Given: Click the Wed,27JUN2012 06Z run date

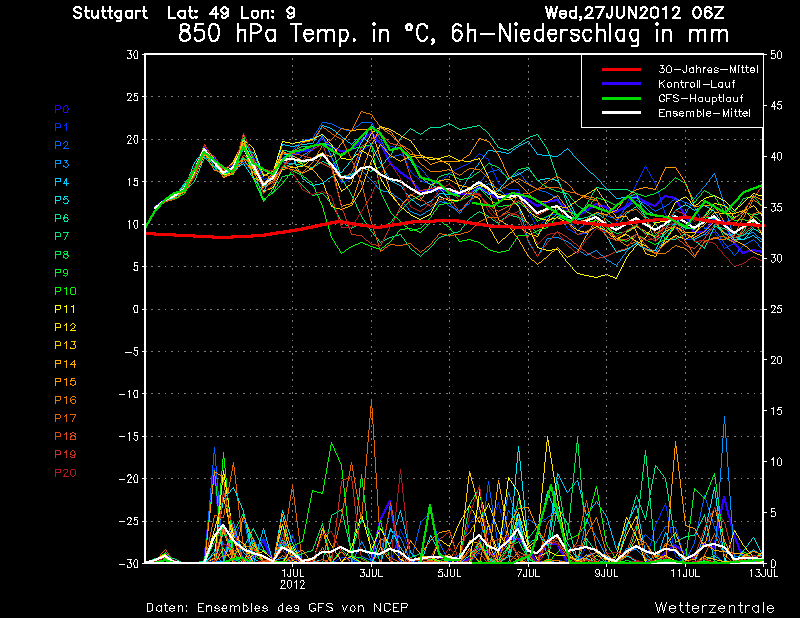Looking at the screenshot, I should pos(634,13).
